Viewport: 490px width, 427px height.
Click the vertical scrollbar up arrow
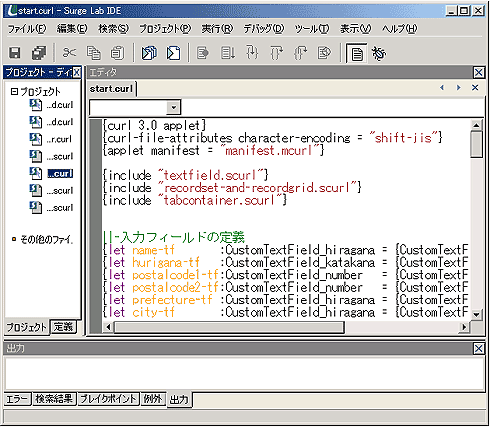pos(476,125)
